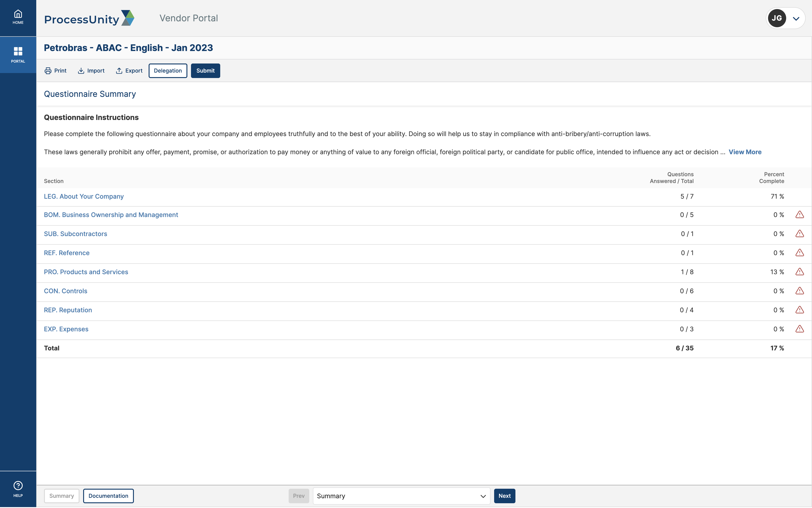Viewport: 812px width, 508px height.
Task: Click the ProcessUnity logo
Action: [89, 18]
